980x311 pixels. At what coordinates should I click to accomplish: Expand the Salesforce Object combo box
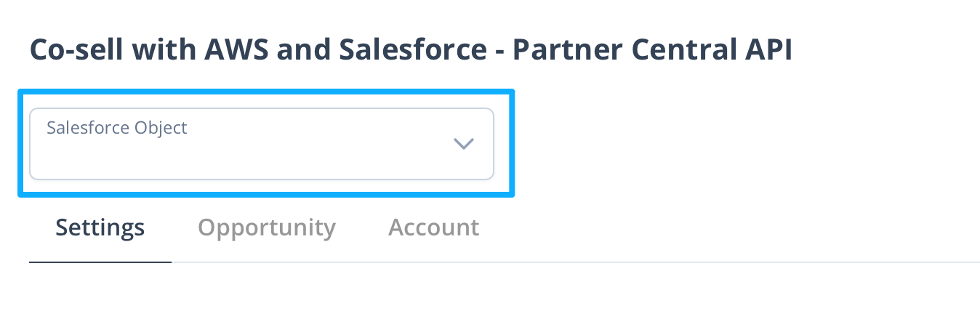click(x=261, y=144)
